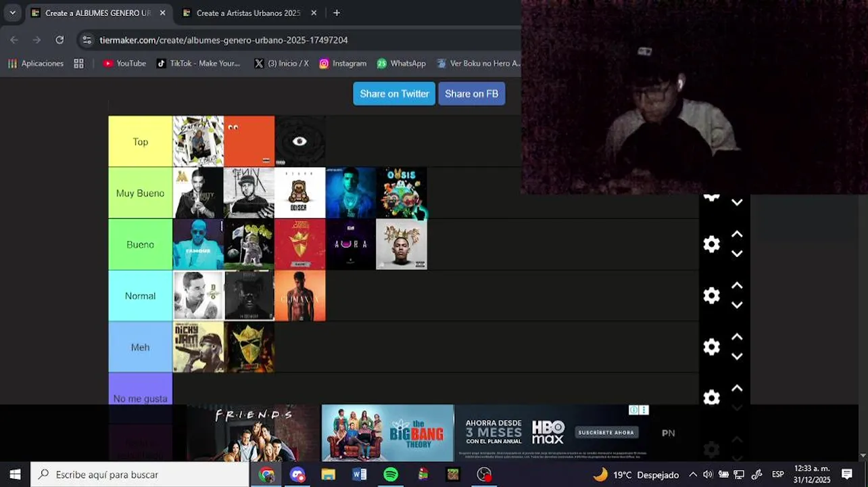Screen dimensions: 868x487
Task: Open the TikTok - Make Your bookmark
Action: click(x=198, y=63)
